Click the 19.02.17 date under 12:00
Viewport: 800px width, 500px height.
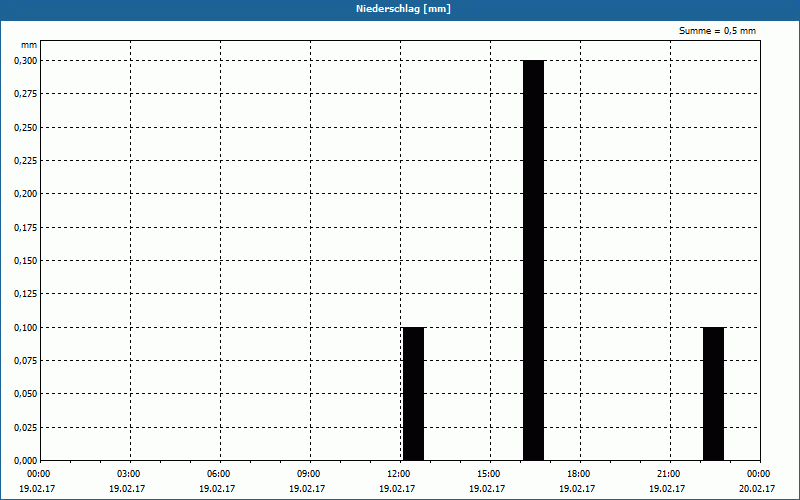point(397,489)
